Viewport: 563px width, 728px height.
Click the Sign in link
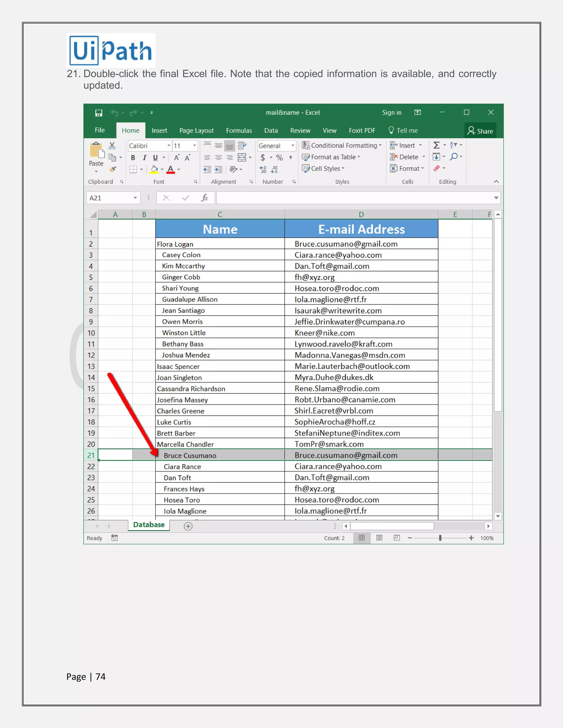coord(392,113)
